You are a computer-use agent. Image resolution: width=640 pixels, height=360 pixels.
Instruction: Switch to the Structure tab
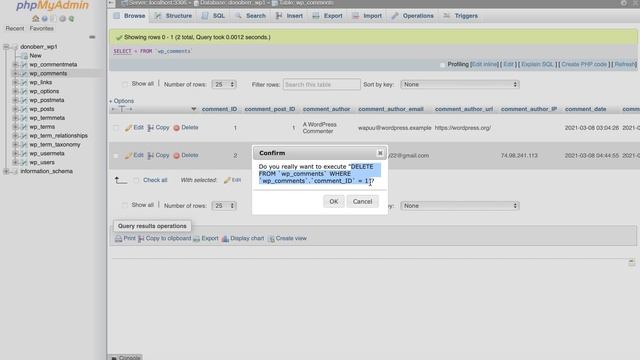pyautogui.click(x=173, y=16)
